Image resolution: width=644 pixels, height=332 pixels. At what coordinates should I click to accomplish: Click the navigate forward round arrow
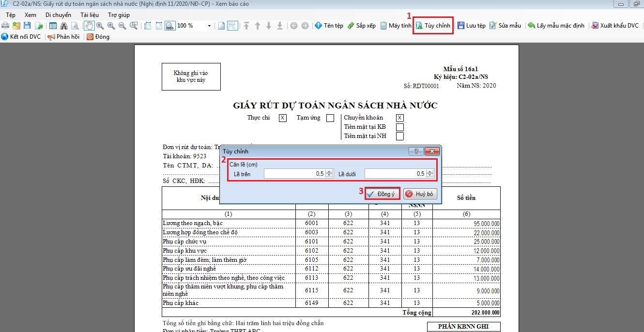[305, 26]
